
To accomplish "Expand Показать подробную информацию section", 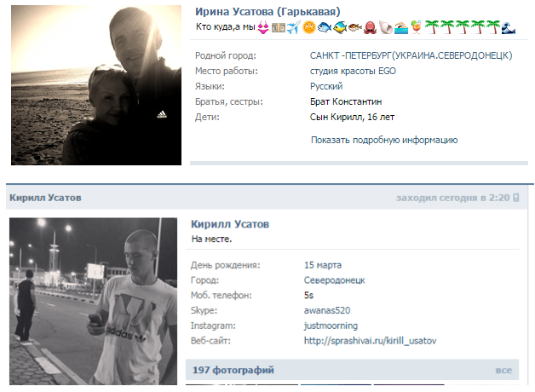I will tap(384, 140).
